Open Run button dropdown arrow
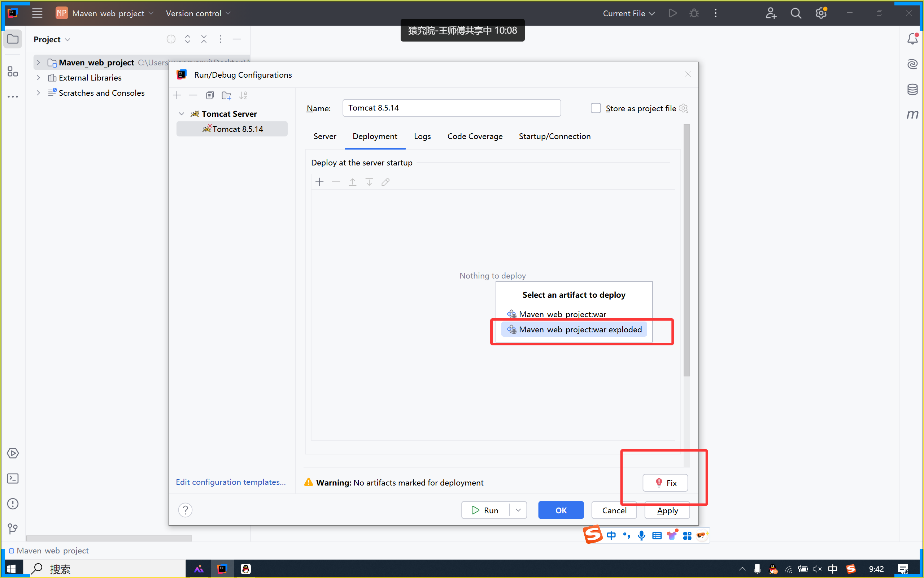The width and height of the screenshot is (924, 578). (x=518, y=510)
